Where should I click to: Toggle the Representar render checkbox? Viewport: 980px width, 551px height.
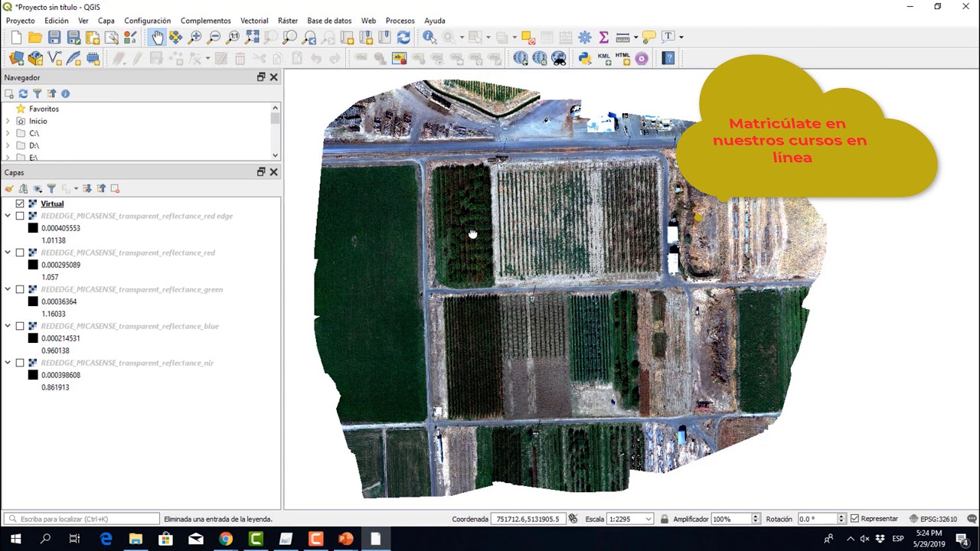854,519
